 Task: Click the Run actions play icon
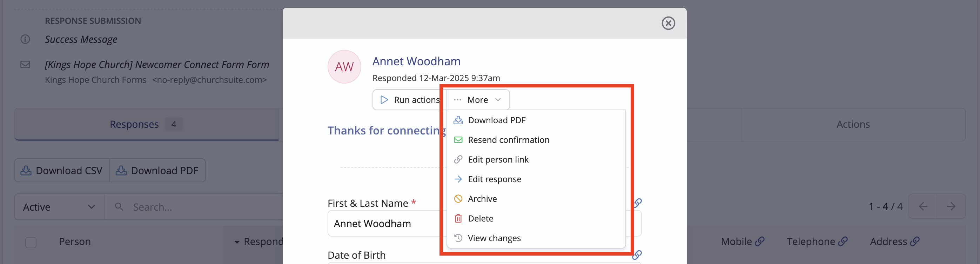(x=384, y=100)
